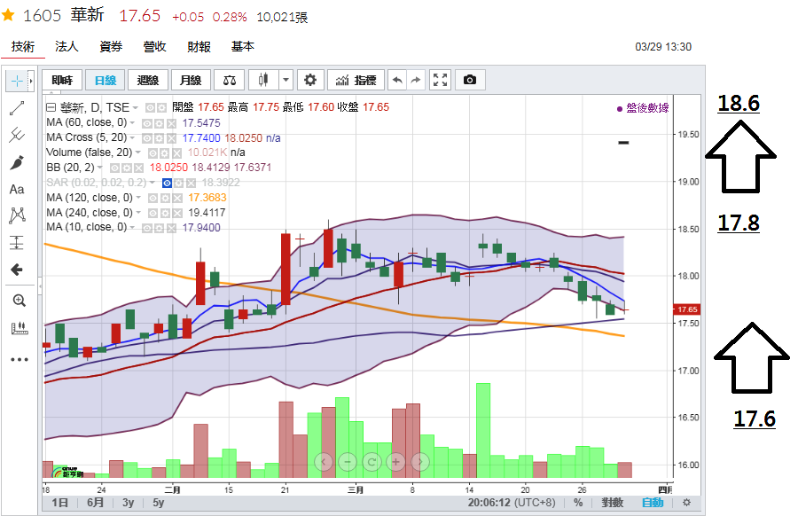This screenshot has width=798, height=532.
Task: View the 財報 tab
Action: (199, 47)
